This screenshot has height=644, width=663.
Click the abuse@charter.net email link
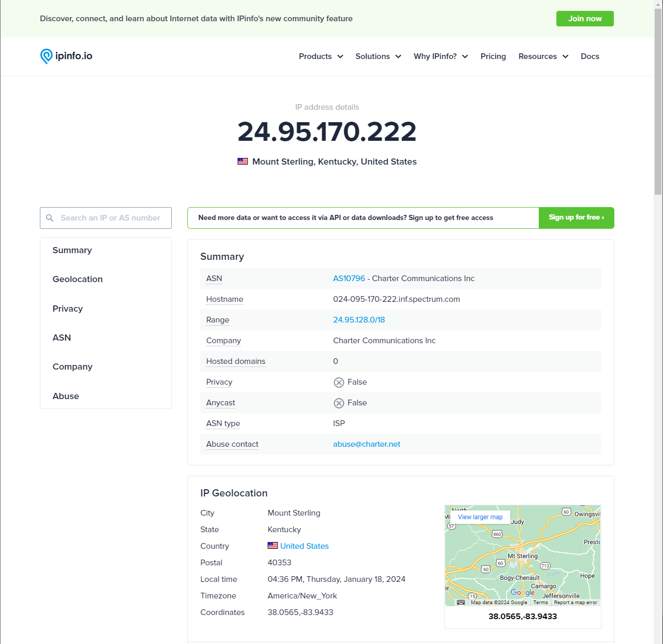[x=366, y=444]
